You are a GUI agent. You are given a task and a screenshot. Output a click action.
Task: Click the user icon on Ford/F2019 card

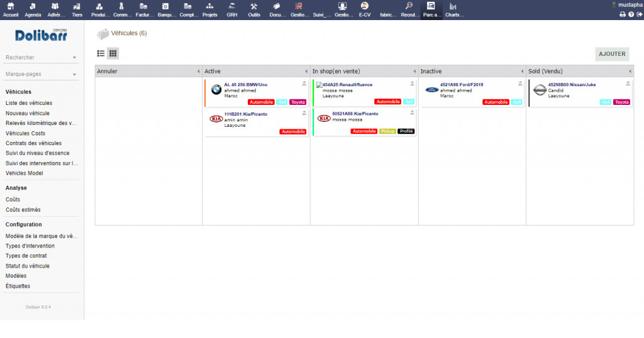pos(520,84)
